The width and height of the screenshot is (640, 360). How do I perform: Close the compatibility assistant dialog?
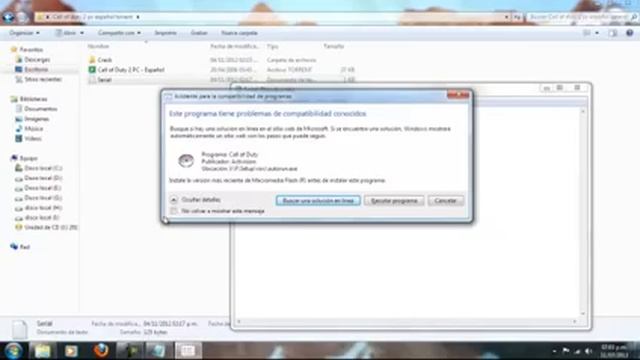458,95
